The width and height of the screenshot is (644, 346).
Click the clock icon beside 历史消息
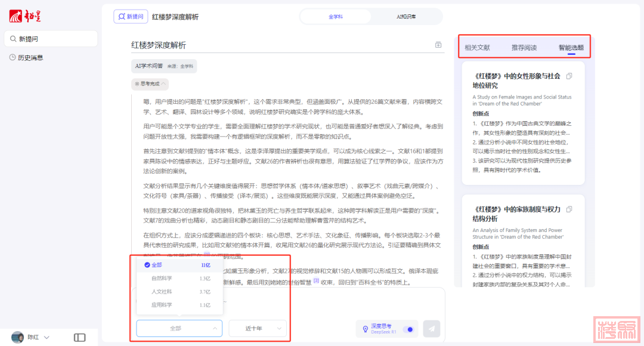click(13, 58)
